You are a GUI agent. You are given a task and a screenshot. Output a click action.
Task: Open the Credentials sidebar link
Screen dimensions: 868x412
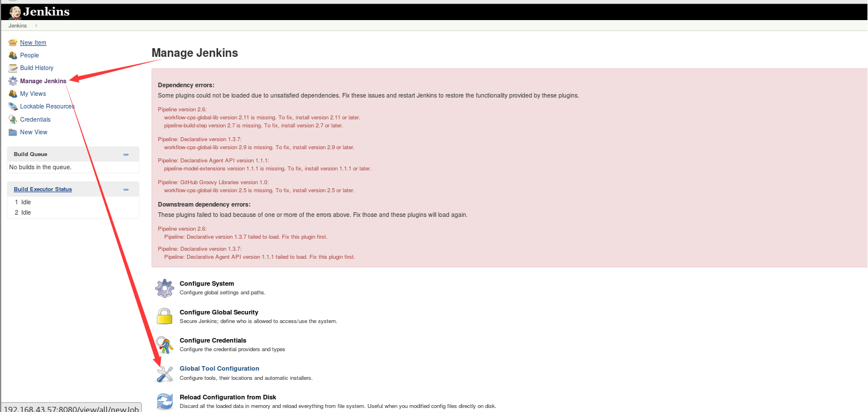(35, 119)
